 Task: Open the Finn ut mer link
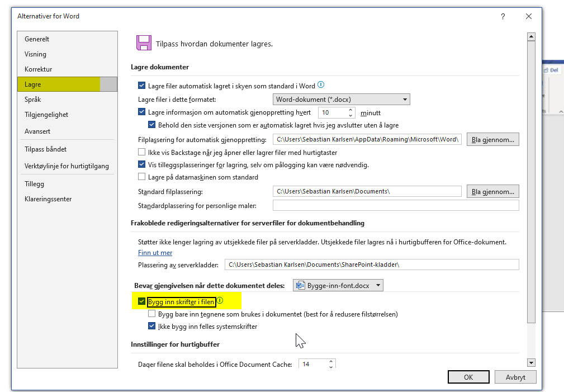pos(155,253)
